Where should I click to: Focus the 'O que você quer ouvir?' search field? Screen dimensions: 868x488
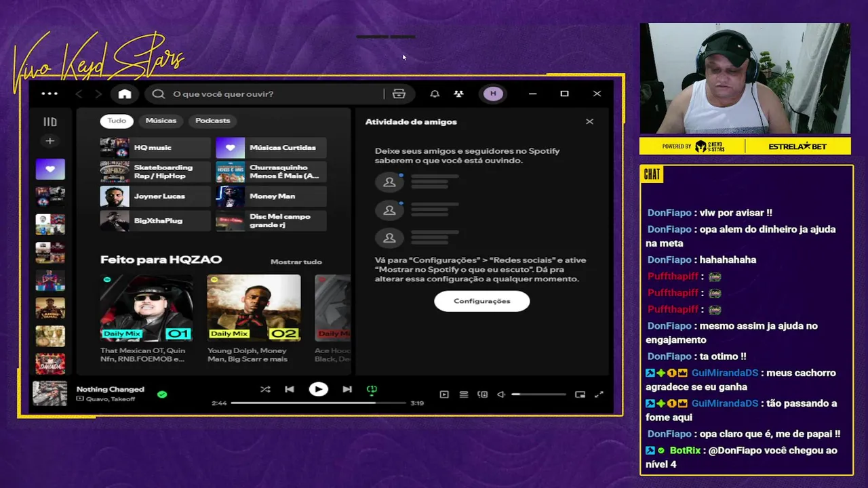coord(271,94)
